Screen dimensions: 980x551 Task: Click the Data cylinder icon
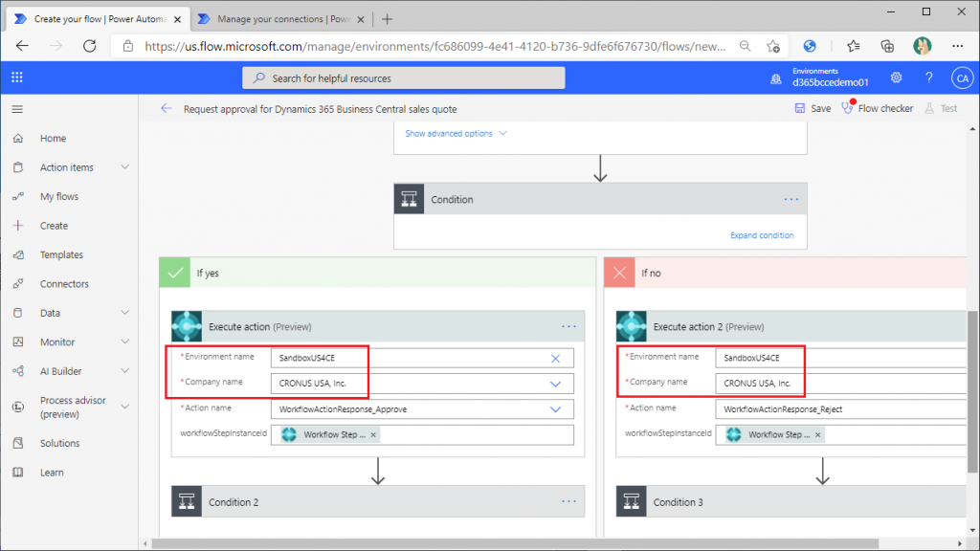tap(18, 313)
